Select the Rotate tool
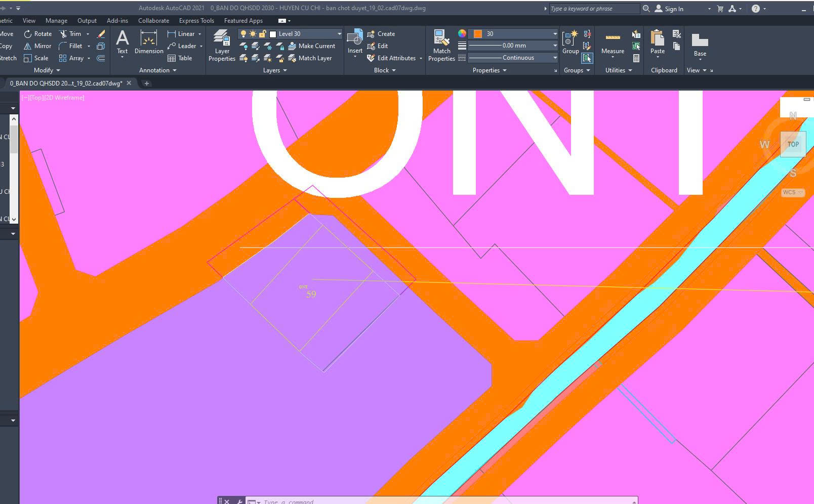The width and height of the screenshot is (814, 504). pyautogui.click(x=38, y=34)
